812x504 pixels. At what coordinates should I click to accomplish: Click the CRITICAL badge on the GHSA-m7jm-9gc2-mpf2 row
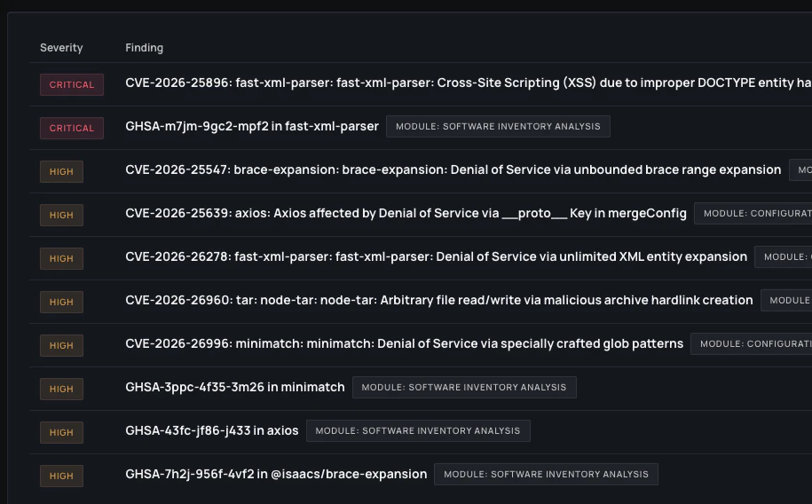[x=72, y=128]
